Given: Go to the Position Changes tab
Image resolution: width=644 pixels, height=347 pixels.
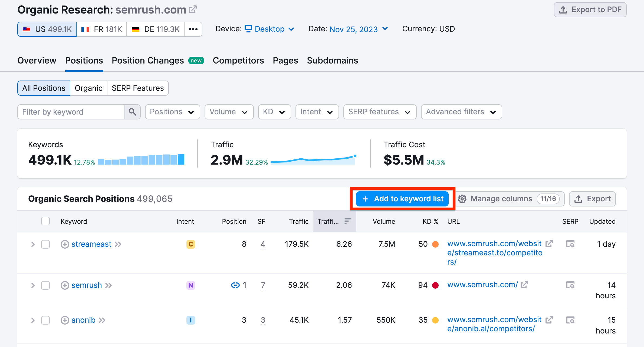Looking at the screenshot, I should [x=158, y=61].
